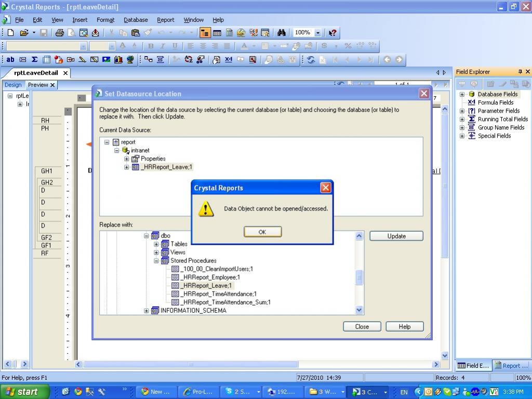The width and height of the screenshot is (532, 399).
Task: Open the Database Expert icon
Action: 148,59
